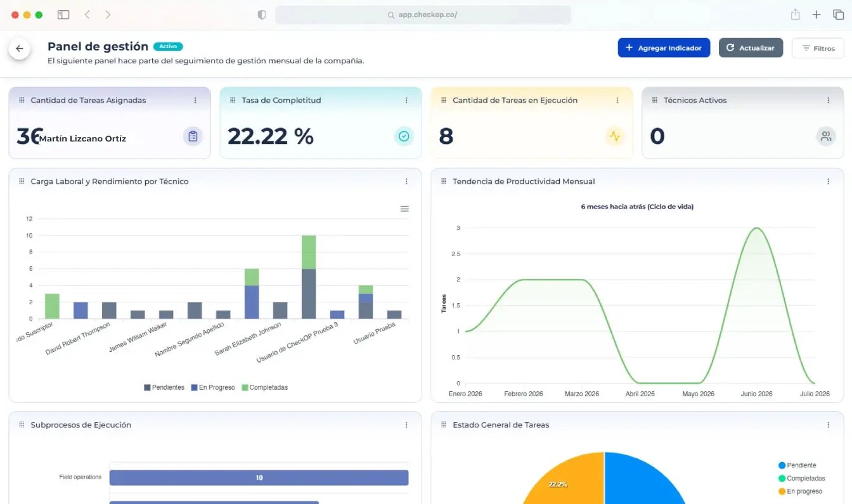Open menu of Subprocesos de Ejecución card
The width and height of the screenshot is (852, 504).
406,425
